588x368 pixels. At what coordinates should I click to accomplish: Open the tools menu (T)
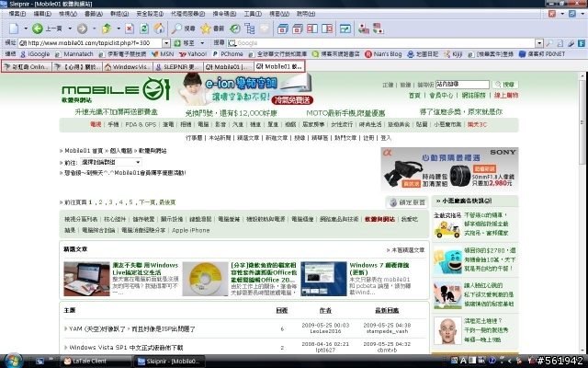pos(253,14)
